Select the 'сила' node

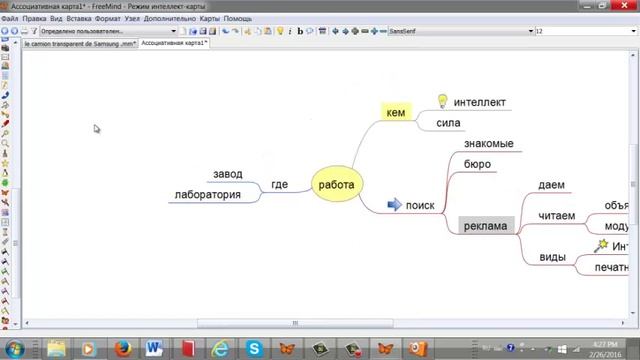point(448,123)
